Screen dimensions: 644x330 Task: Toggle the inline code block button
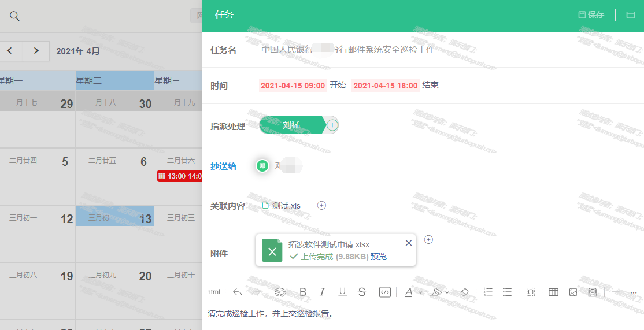385,292
